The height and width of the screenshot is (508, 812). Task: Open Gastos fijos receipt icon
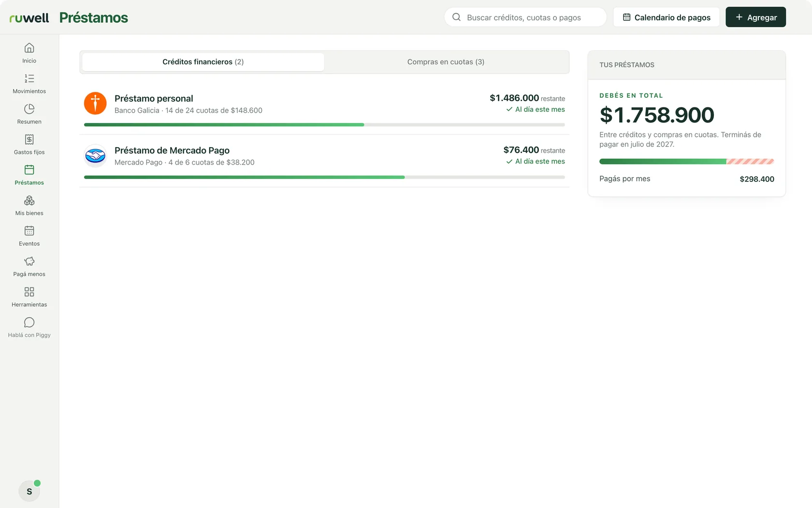(29, 139)
